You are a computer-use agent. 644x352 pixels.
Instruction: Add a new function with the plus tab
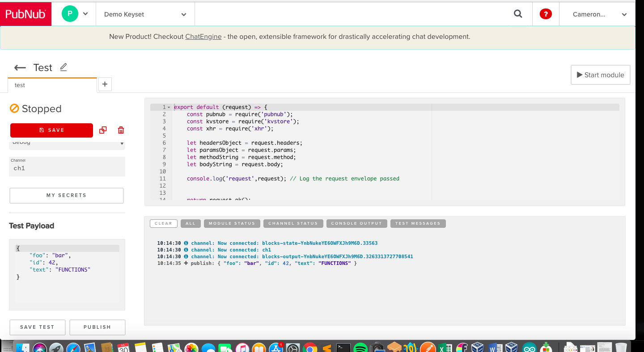click(105, 84)
